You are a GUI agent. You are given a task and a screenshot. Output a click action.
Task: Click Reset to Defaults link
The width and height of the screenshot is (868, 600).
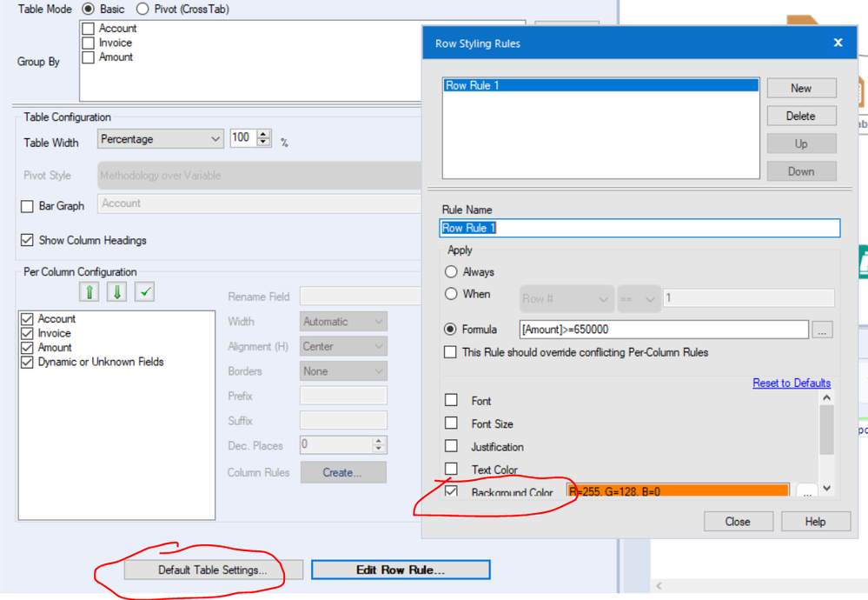(x=791, y=383)
